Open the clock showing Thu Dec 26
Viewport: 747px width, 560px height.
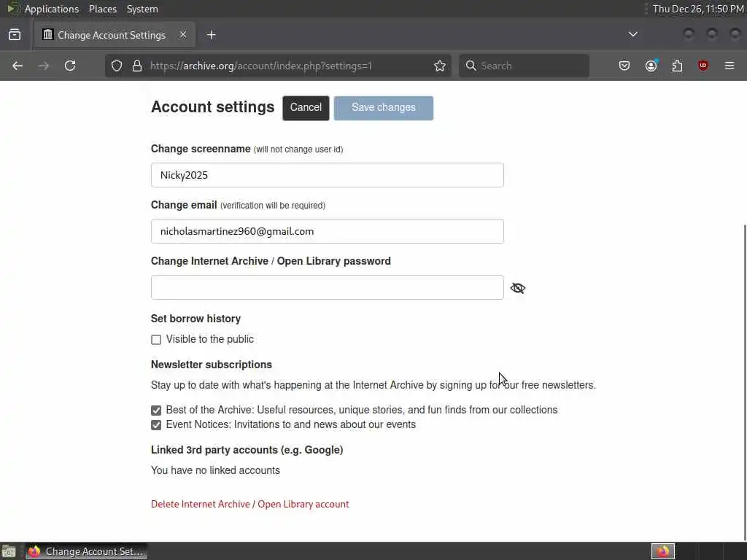coord(698,9)
